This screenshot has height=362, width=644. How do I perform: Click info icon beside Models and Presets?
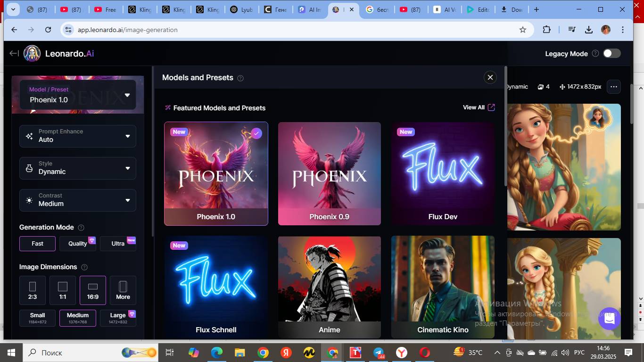(240, 78)
